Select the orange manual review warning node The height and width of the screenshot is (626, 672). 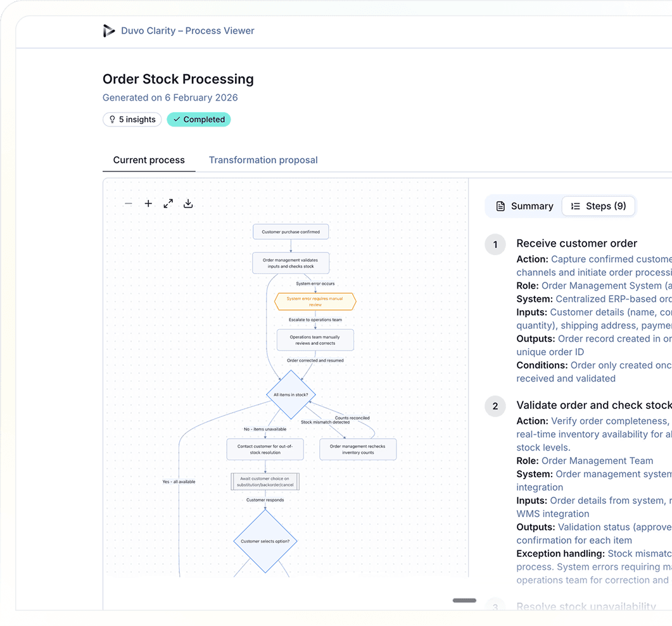tap(315, 302)
